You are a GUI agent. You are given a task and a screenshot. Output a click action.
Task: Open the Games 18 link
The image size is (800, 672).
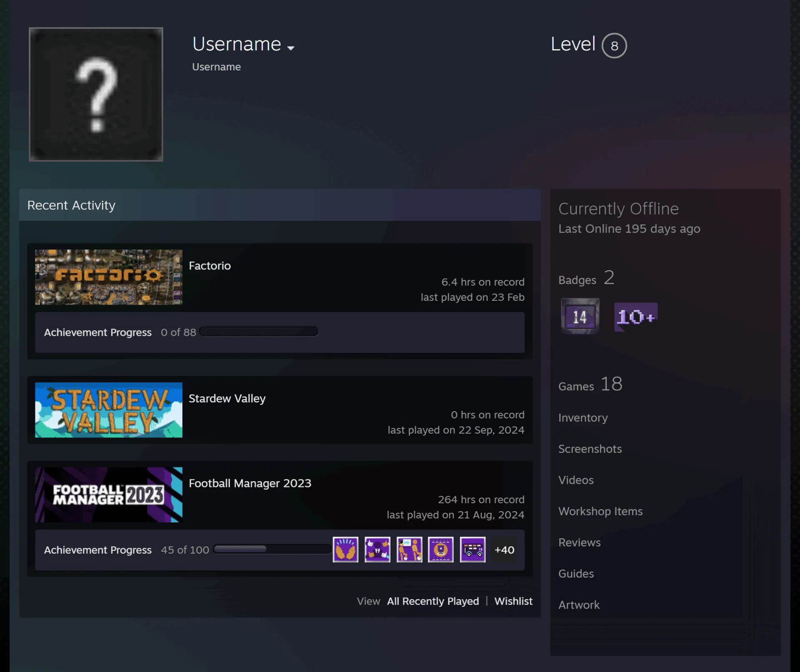pyautogui.click(x=590, y=384)
